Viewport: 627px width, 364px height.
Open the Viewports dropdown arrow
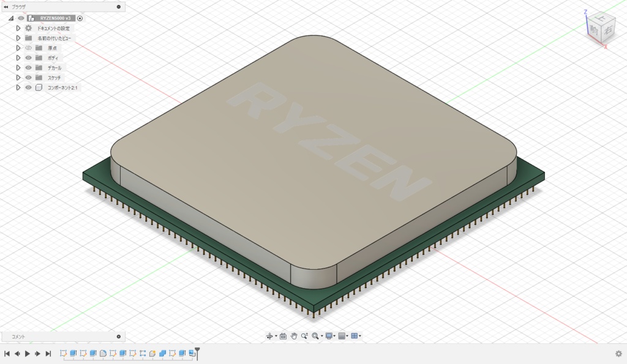click(x=360, y=336)
